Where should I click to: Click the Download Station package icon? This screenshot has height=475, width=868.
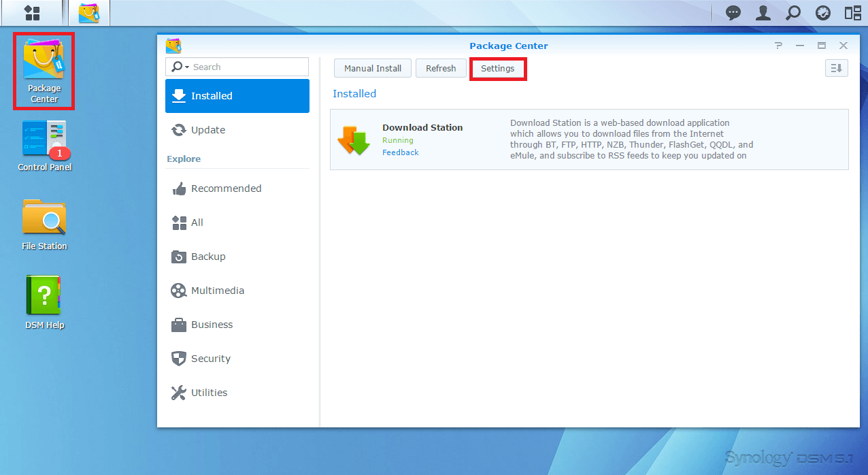pos(353,140)
